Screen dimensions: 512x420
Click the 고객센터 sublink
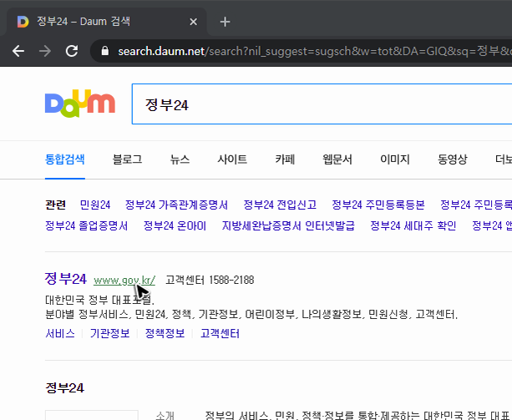point(220,333)
